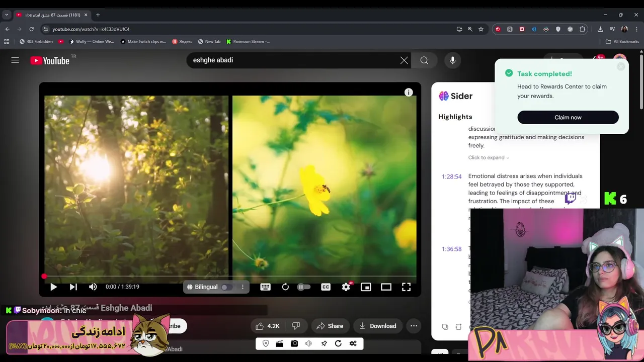Clear the search box text

coord(404,60)
